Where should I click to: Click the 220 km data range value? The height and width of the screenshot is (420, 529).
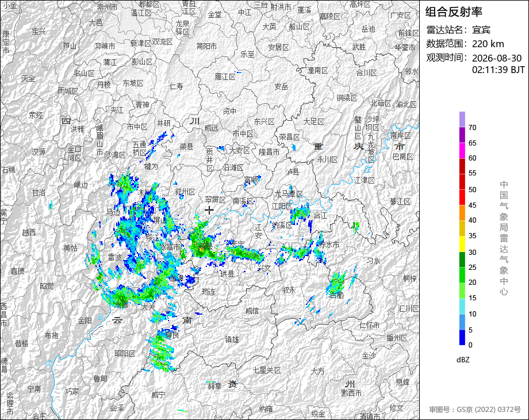pyautogui.click(x=488, y=44)
